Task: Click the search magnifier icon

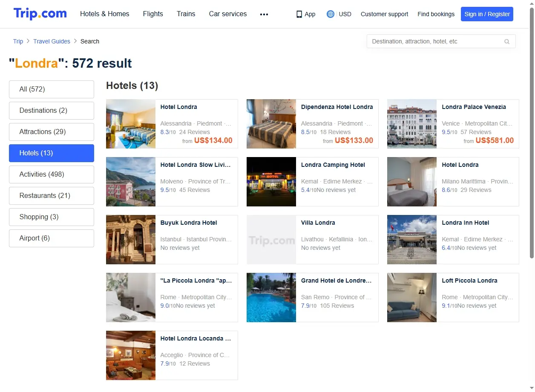Action: pos(507,42)
